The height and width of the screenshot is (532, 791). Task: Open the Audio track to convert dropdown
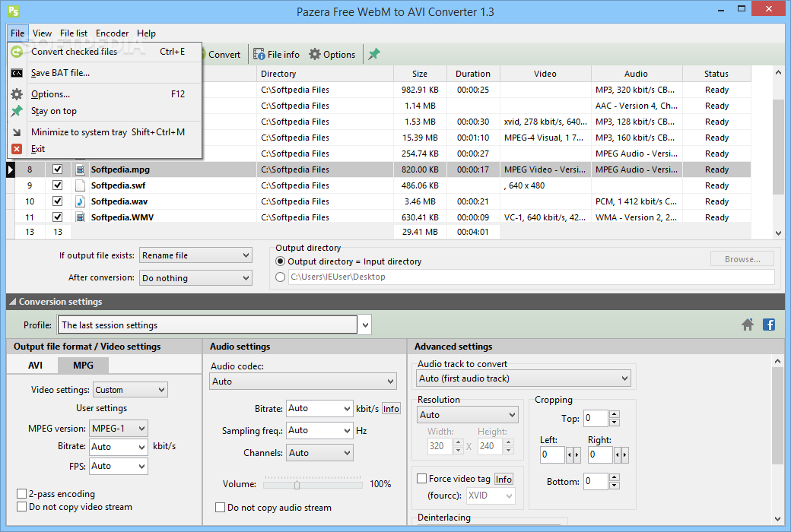tap(523, 378)
